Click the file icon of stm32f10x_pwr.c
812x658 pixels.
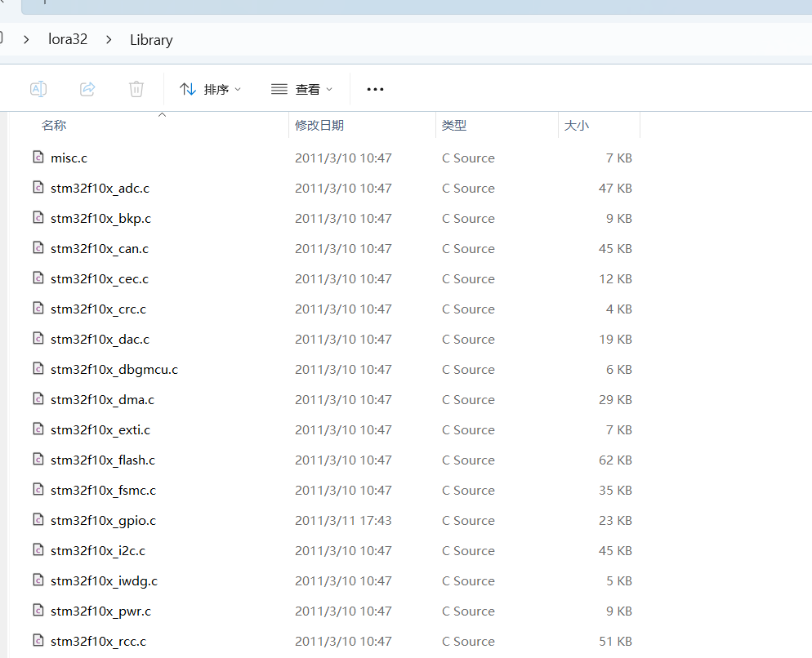tap(38, 610)
